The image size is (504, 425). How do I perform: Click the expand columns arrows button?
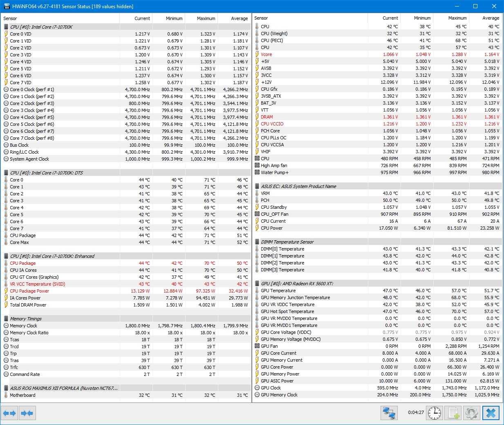tap(9, 413)
